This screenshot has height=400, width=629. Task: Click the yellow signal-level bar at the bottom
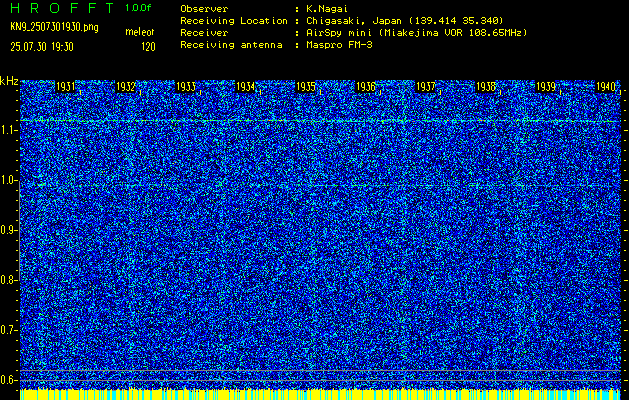[320, 394]
